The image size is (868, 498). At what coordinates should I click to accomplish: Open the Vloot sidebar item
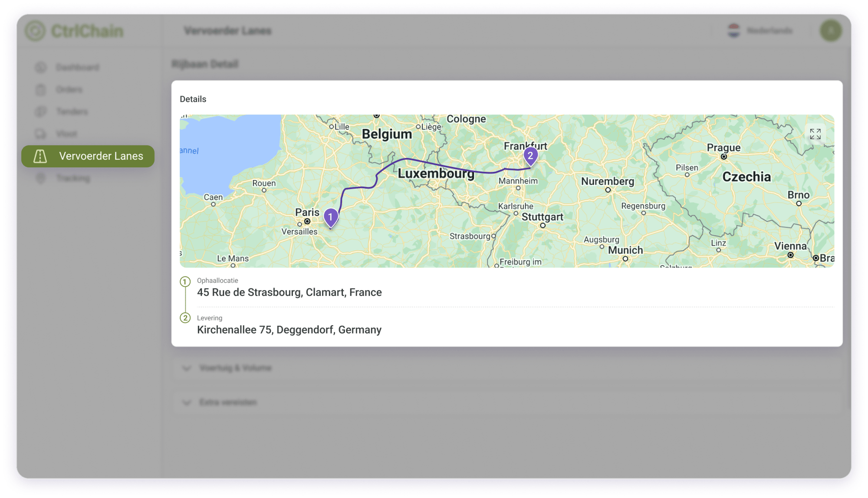[x=66, y=134]
